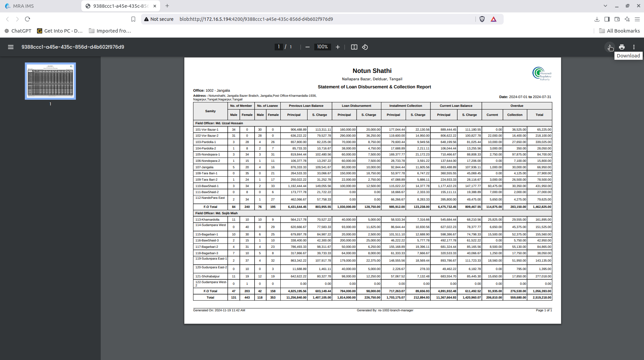The image size is (644, 360).
Task: Open Brave Wallet
Action: (617, 19)
